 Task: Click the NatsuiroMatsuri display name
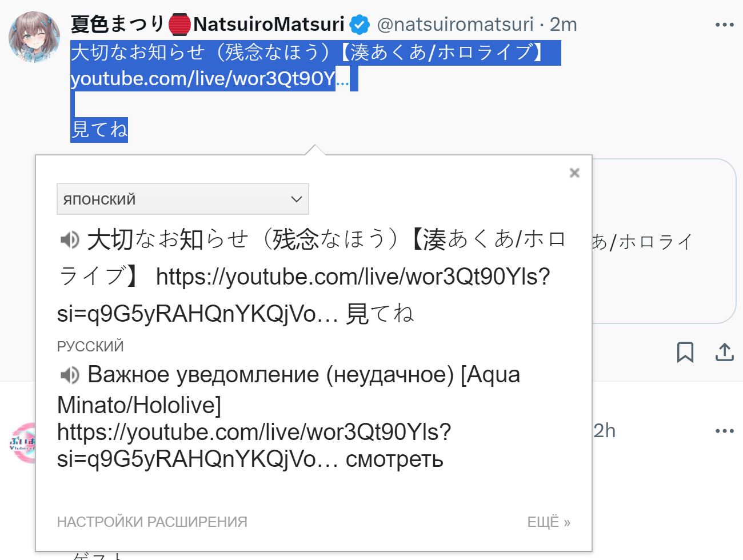(x=207, y=24)
